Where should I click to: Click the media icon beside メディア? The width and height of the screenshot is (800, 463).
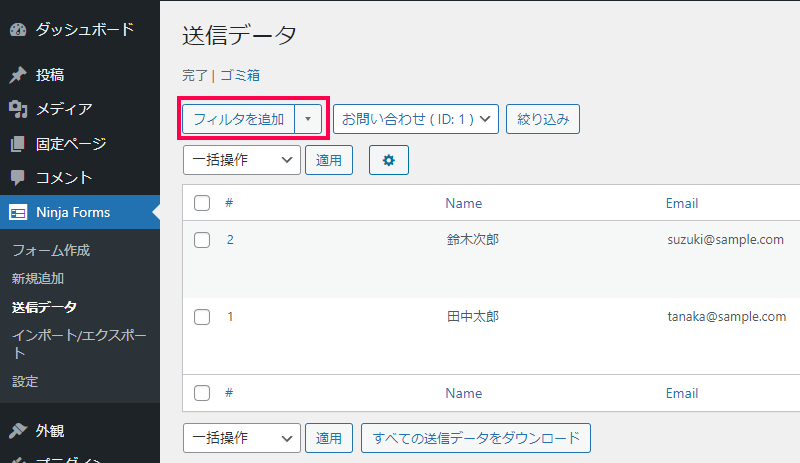click(18, 109)
